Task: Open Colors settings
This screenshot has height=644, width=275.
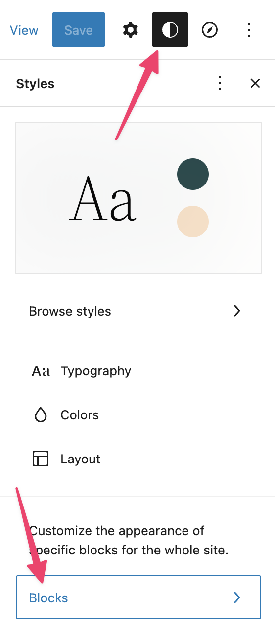Action: point(138,415)
